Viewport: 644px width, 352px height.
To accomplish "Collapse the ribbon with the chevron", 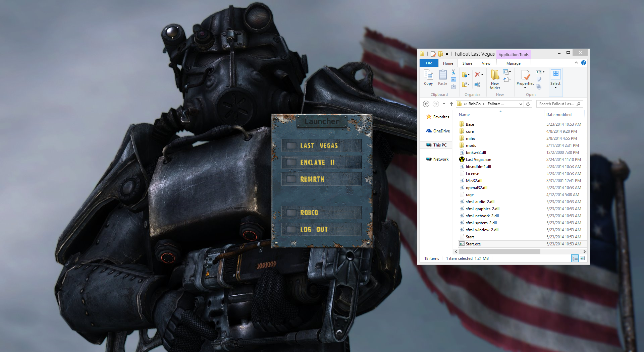I will pos(576,63).
